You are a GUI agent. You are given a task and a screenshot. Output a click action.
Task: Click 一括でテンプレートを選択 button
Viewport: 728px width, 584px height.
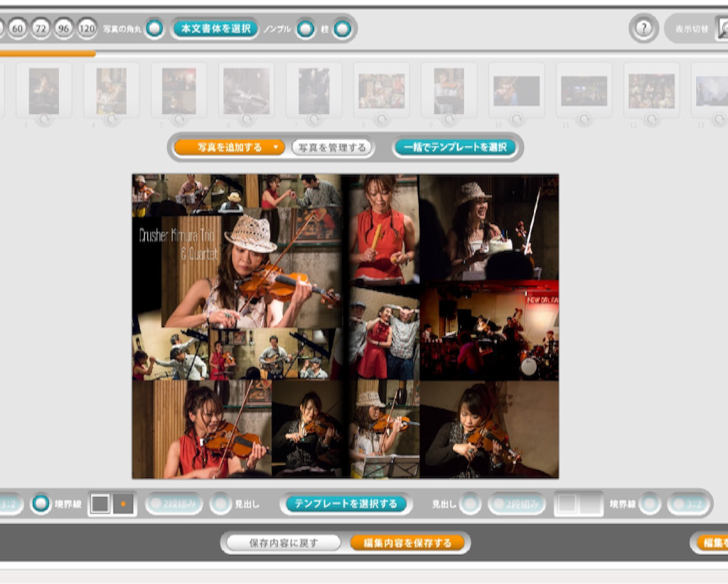[x=455, y=147]
